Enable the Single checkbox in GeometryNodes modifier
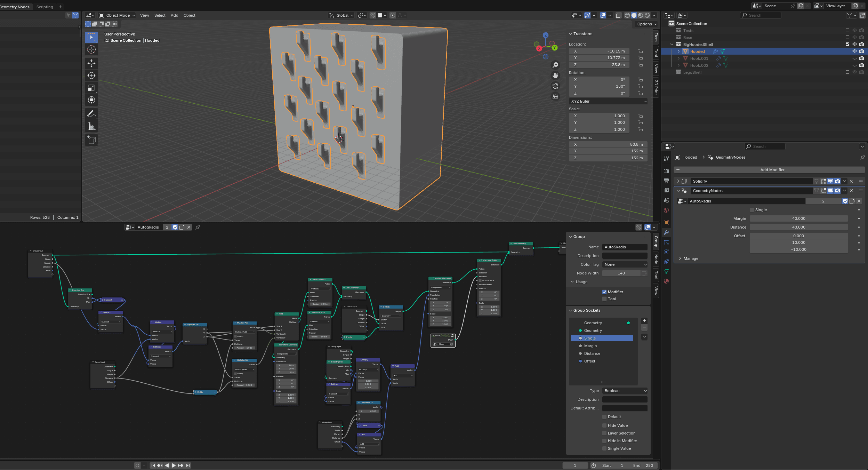 click(x=752, y=210)
